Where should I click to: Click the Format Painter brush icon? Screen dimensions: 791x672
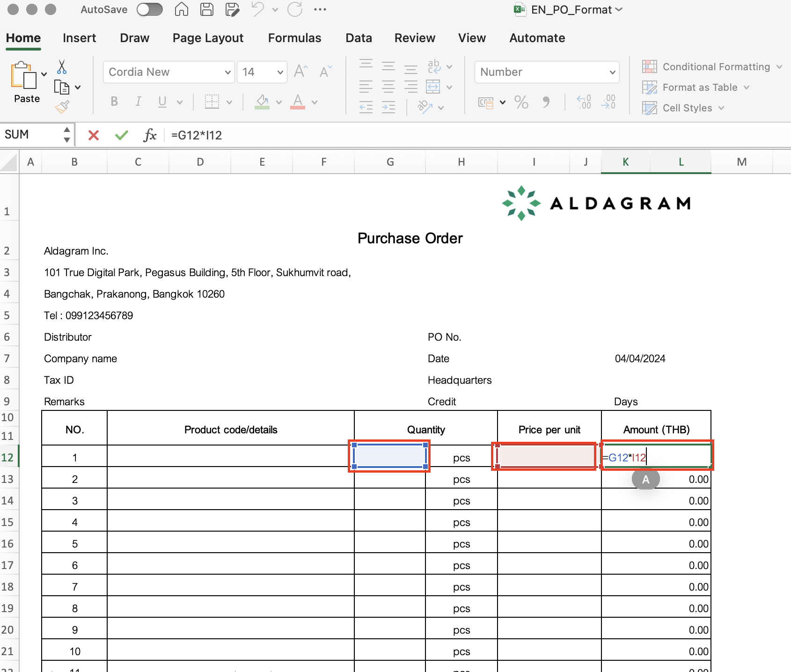(x=62, y=107)
